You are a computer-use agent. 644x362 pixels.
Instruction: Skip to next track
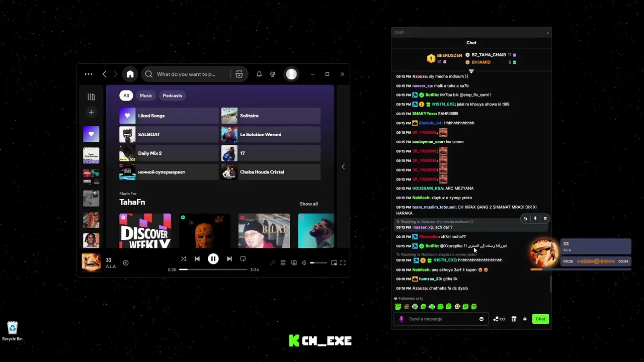(229, 259)
